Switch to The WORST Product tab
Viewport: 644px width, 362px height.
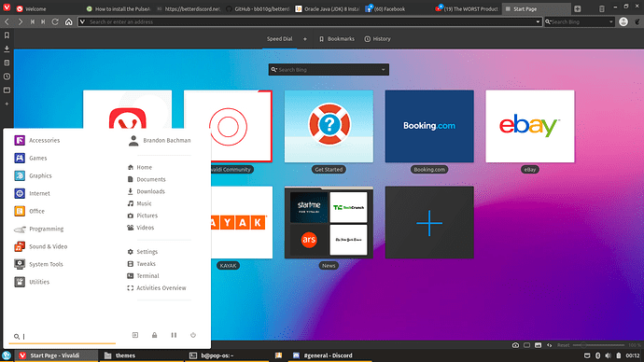coord(468,8)
